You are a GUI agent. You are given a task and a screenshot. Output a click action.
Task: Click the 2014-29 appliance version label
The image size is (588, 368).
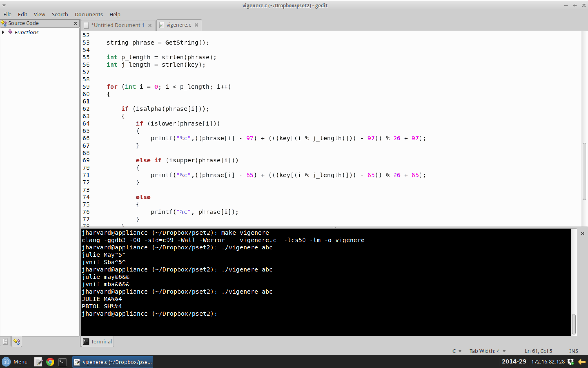pyautogui.click(x=514, y=362)
